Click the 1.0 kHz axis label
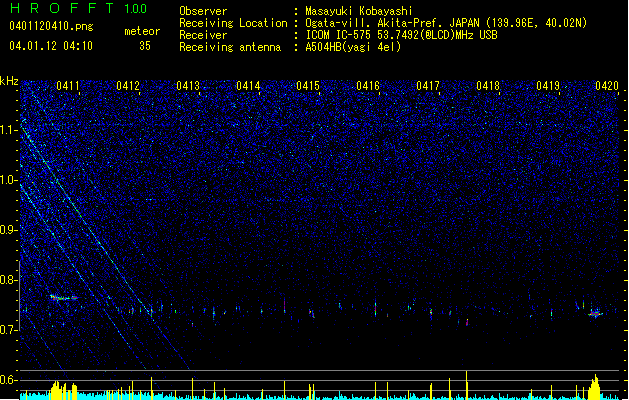Screen dimensions: 629x400 click(9, 180)
